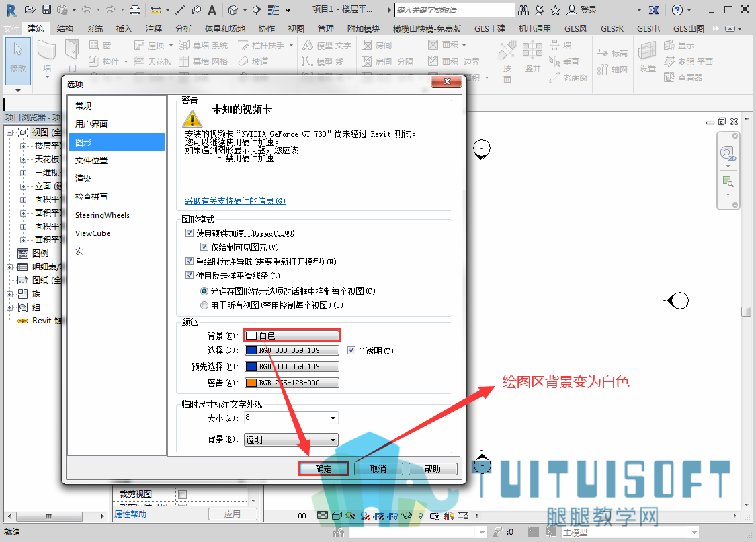Switch to the View ribbon tab
The width and height of the screenshot is (756, 542).
coord(296,28)
